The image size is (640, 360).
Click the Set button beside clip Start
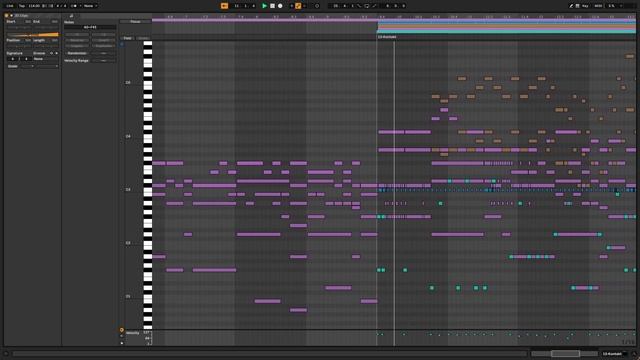pyautogui.click(x=28, y=21)
